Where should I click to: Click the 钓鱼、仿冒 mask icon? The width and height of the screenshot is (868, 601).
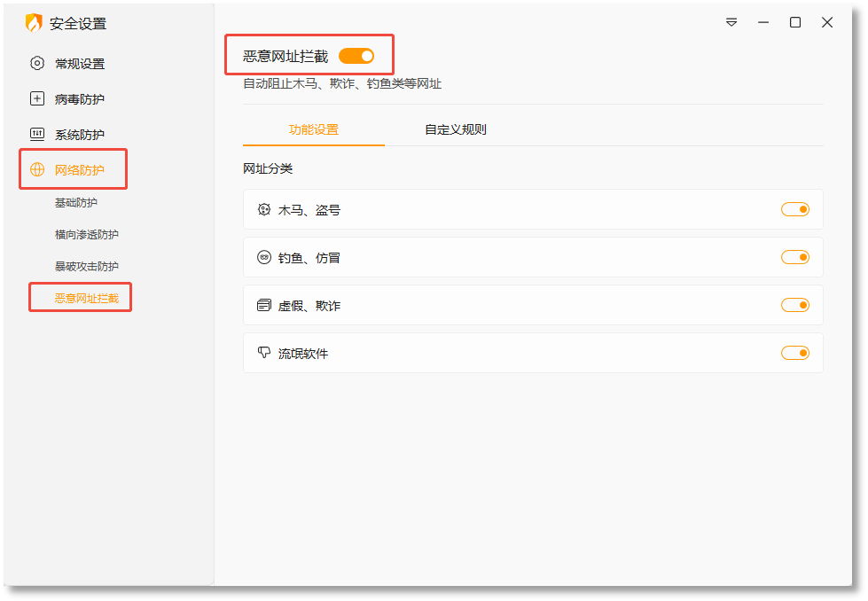pos(264,257)
